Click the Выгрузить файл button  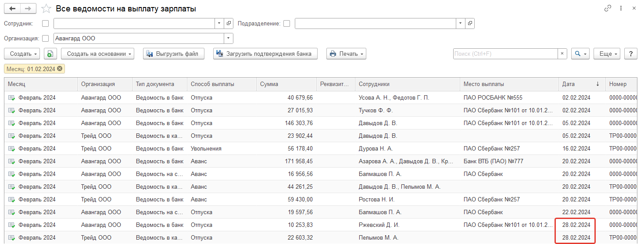click(x=174, y=54)
